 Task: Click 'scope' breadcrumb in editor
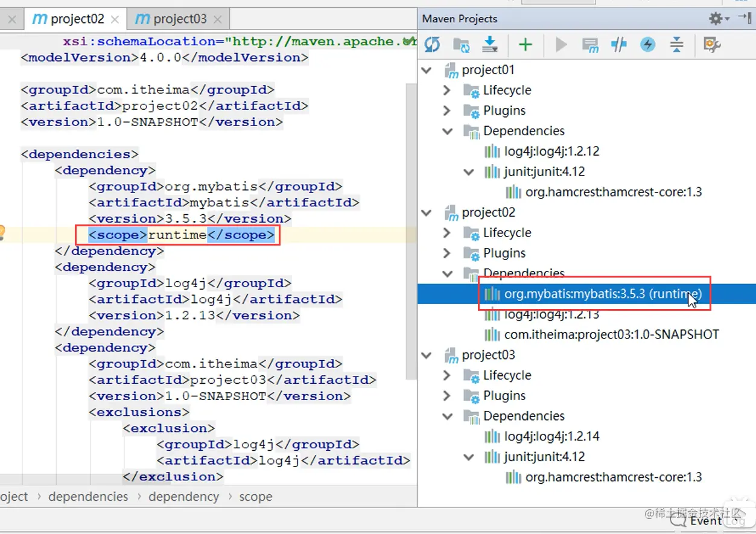(x=256, y=497)
